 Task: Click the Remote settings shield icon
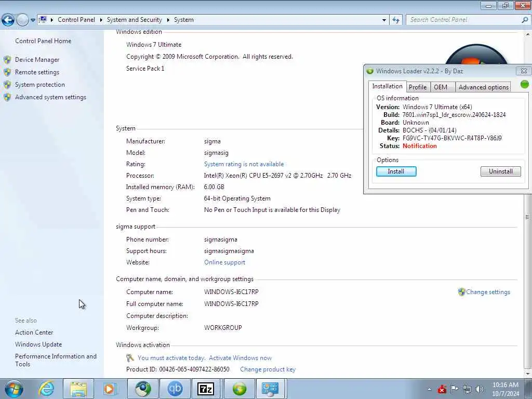[x=7, y=72]
